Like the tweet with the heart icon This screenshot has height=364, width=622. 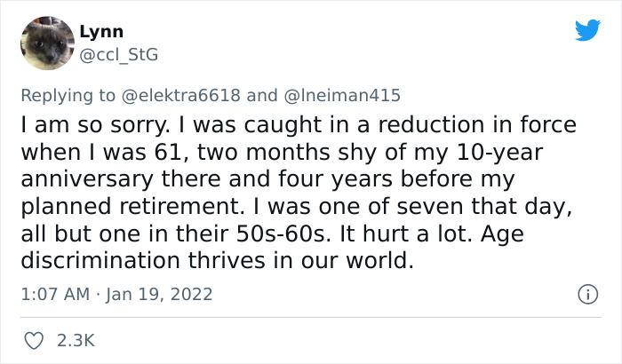tap(32, 339)
